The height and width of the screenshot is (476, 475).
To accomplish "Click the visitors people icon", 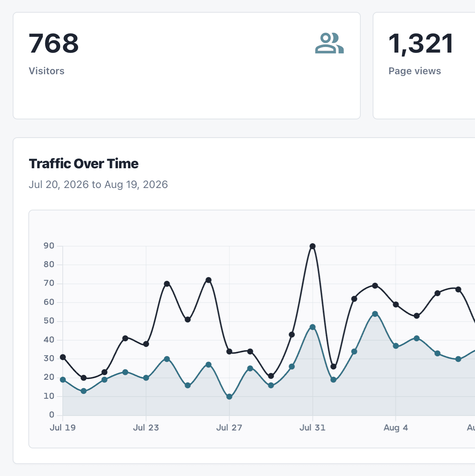I will tap(329, 43).
